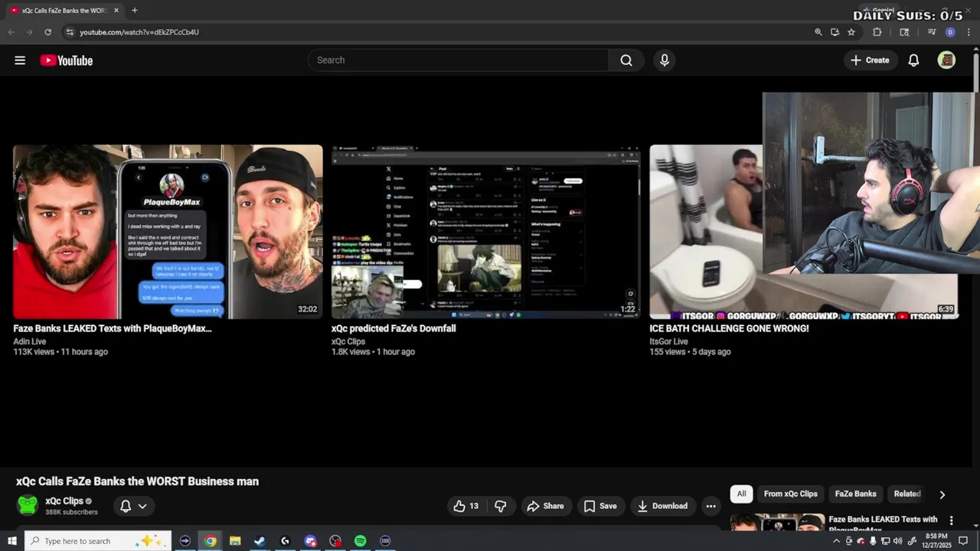Go back in Chrome
980x551 pixels.
coord(11,32)
